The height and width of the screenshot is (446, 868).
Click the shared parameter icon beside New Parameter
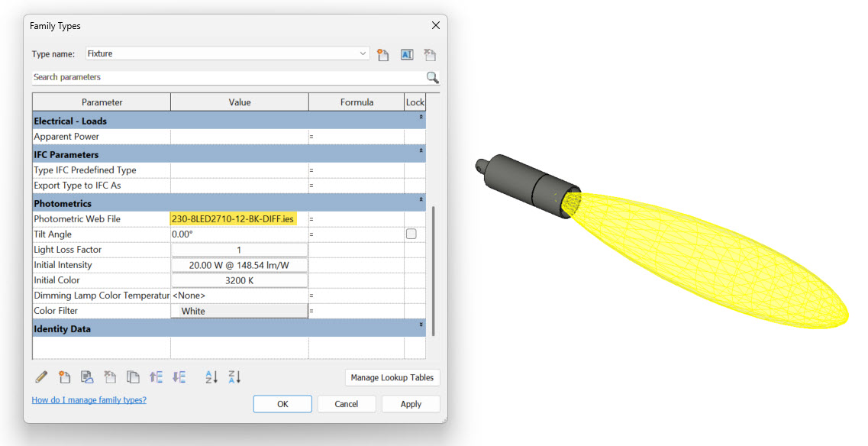click(x=87, y=377)
